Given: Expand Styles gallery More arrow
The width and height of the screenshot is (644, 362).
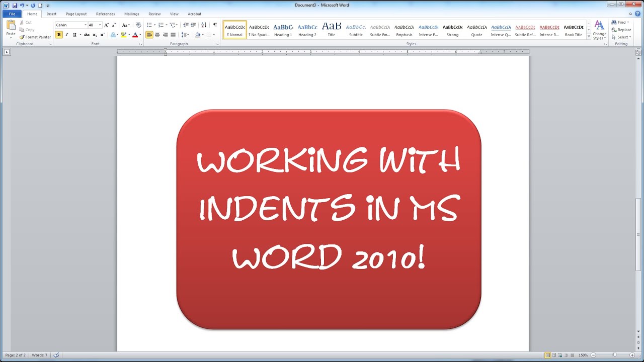Looking at the screenshot, I should (x=589, y=37).
